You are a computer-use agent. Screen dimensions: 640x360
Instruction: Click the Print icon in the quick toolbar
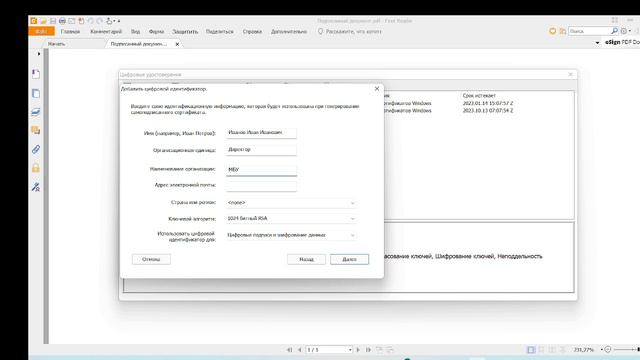tap(62, 21)
